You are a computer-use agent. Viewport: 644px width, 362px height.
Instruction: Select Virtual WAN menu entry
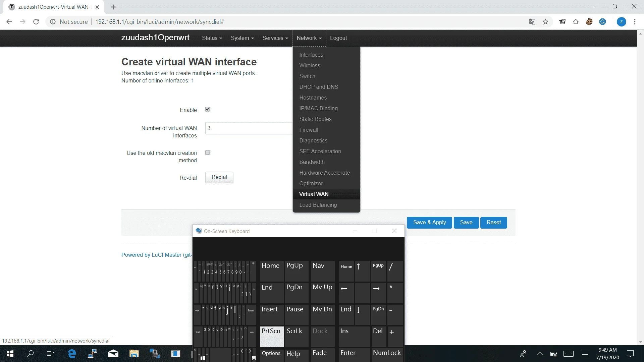326,194
